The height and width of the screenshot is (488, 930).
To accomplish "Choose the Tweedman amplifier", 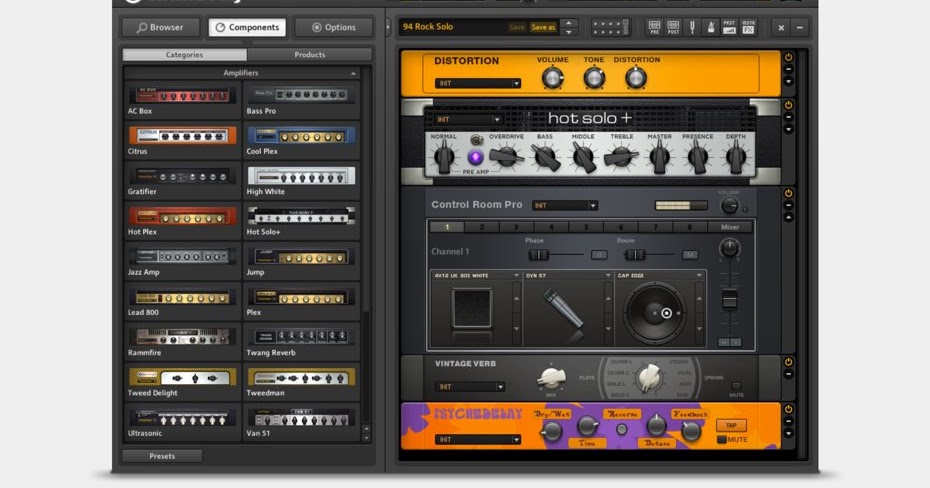I will [x=301, y=382].
